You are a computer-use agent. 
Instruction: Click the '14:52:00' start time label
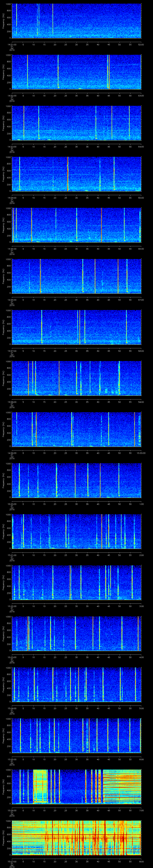click(12, 96)
